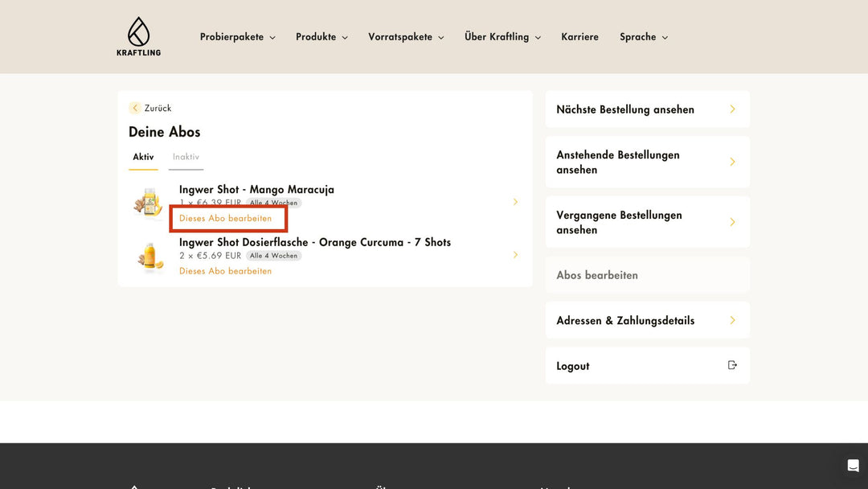This screenshot has width=868, height=489.
Task: Open Vergangene Bestellungen ansehen
Action: [x=647, y=222]
